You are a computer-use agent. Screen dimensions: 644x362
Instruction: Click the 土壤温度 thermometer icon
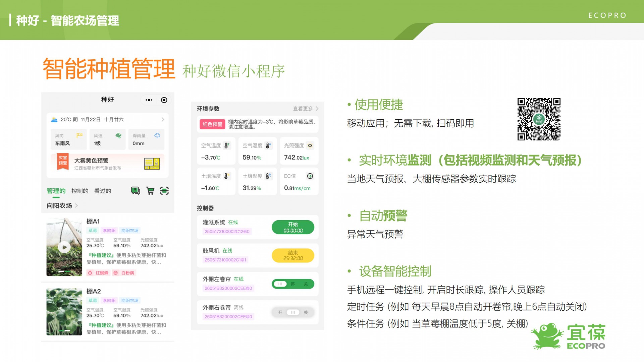click(226, 176)
